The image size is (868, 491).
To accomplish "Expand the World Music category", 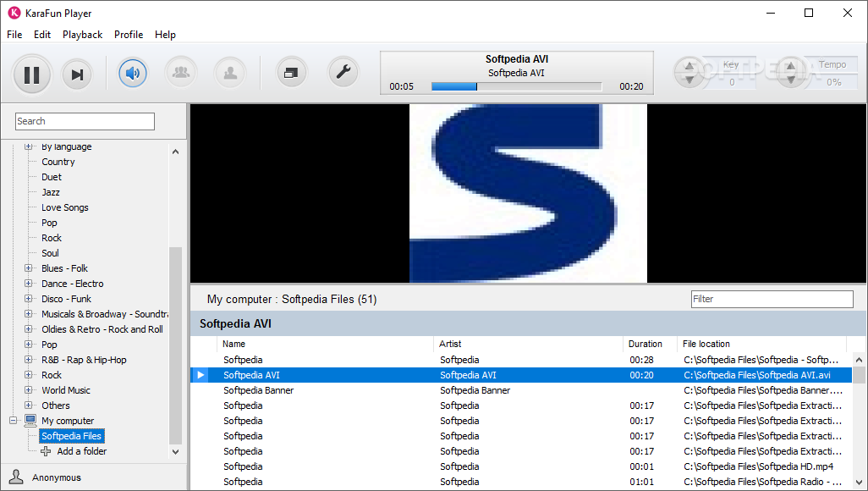I will pyautogui.click(x=28, y=390).
